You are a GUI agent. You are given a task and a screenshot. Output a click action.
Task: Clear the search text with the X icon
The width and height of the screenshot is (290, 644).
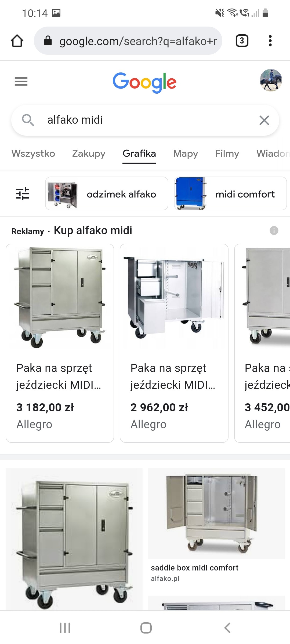264,120
